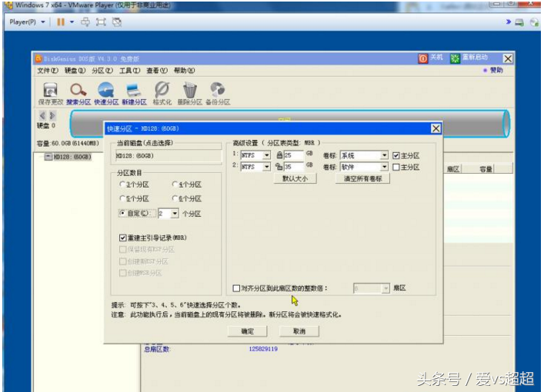Toggle the lock icon beside size 25

click(279, 155)
